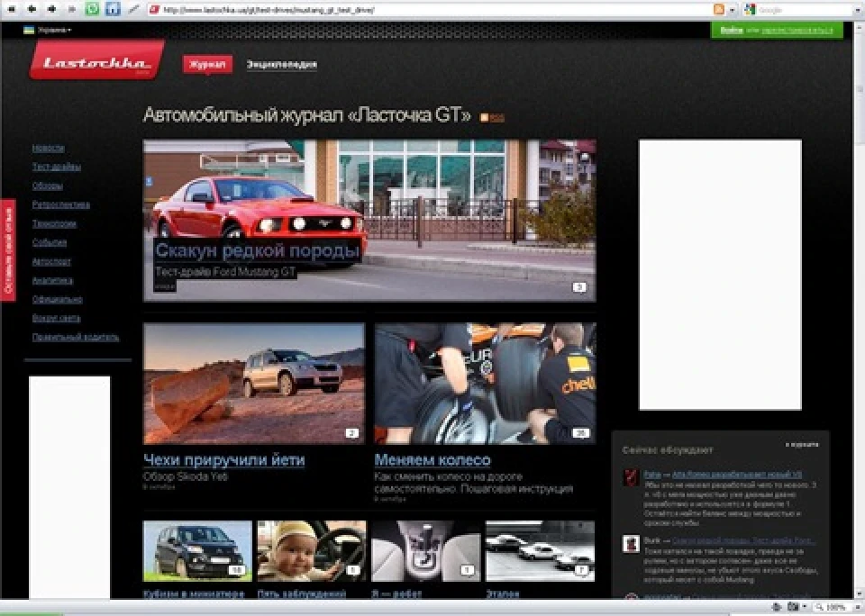Open the Чехи приручили йети headline
Viewport: 865px width, 616px height.
click(x=224, y=459)
